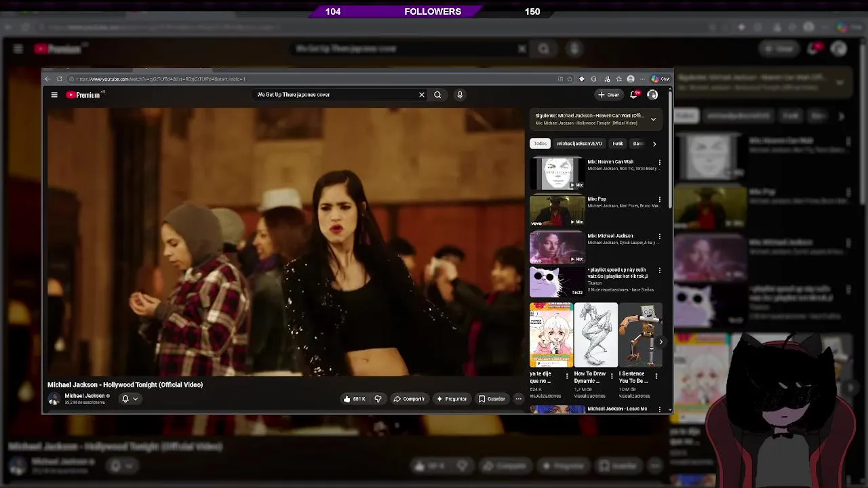Image resolution: width=868 pixels, height=488 pixels.
Task: Click the YouTube Premium logo in front window
Action: [x=83, y=95]
